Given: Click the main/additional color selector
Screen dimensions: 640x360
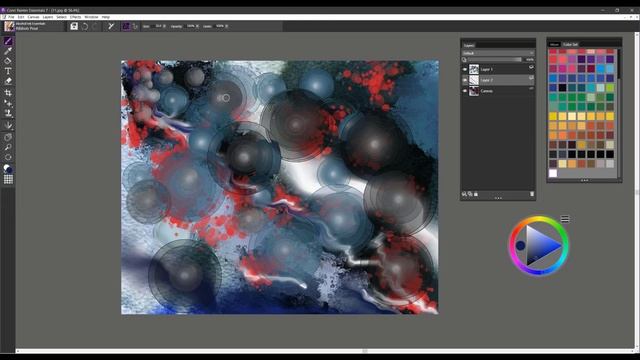Looking at the screenshot, I should tap(8, 168).
